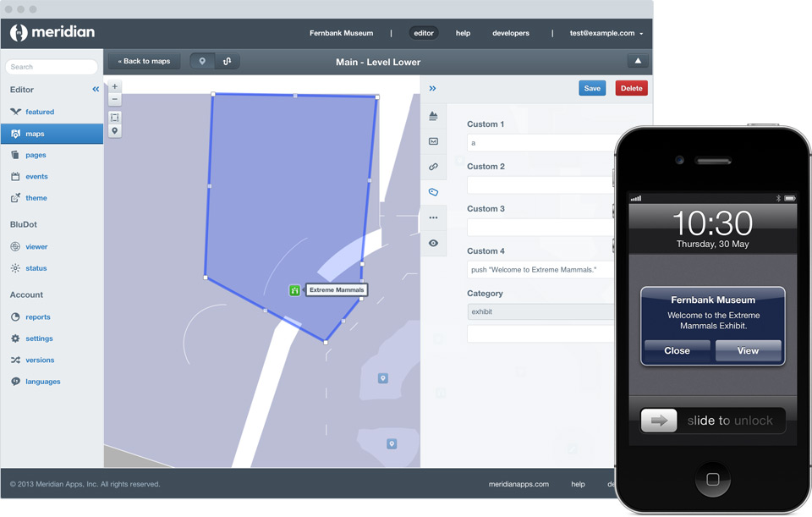Image resolution: width=812 pixels, height=517 pixels.
Task: Click the Meridian logo
Action: coord(52,32)
